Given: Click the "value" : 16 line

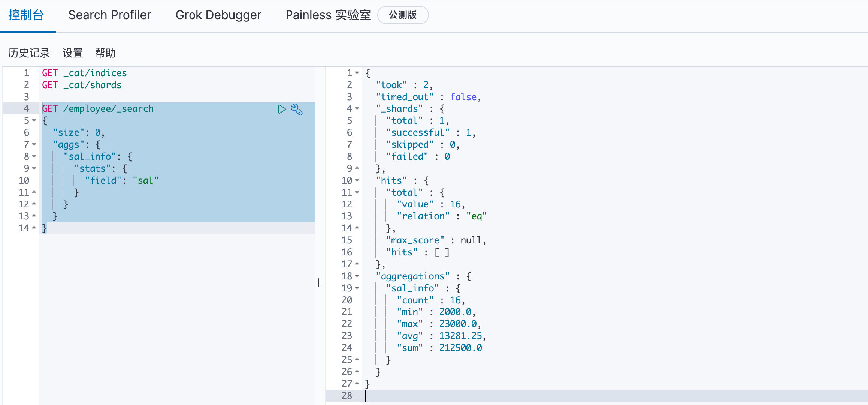Looking at the screenshot, I should coord(431,204).
